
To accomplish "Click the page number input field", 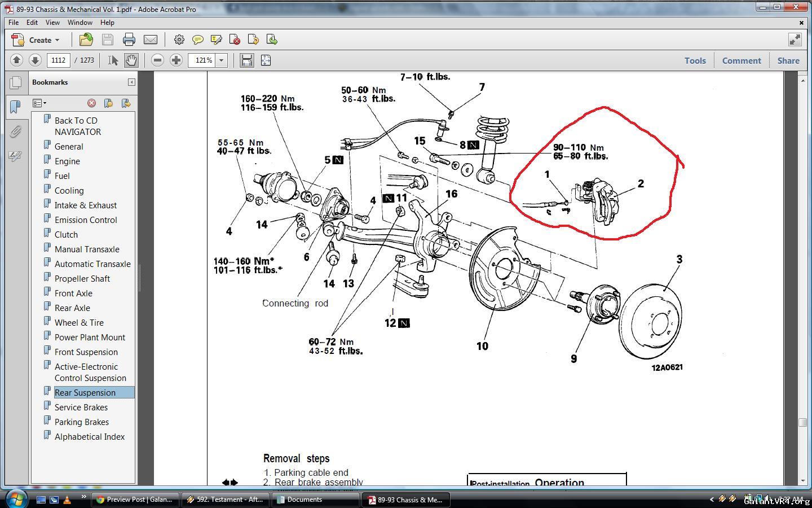I will click(x=59, y=60).
